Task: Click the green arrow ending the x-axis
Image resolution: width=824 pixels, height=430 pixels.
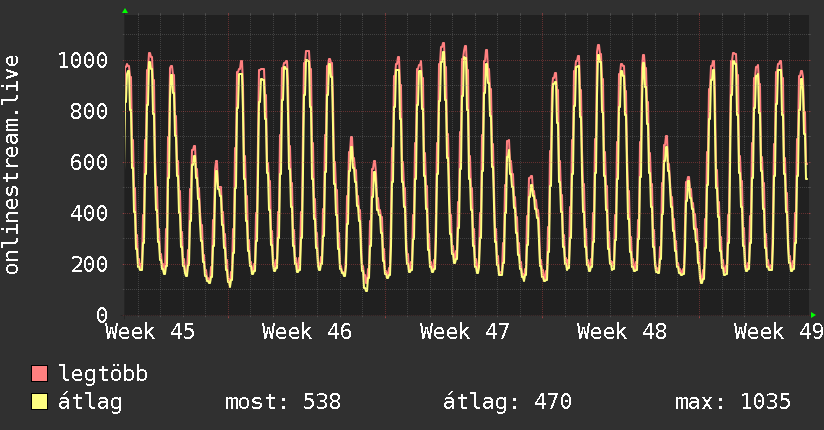Action: [x=813, y=316]
